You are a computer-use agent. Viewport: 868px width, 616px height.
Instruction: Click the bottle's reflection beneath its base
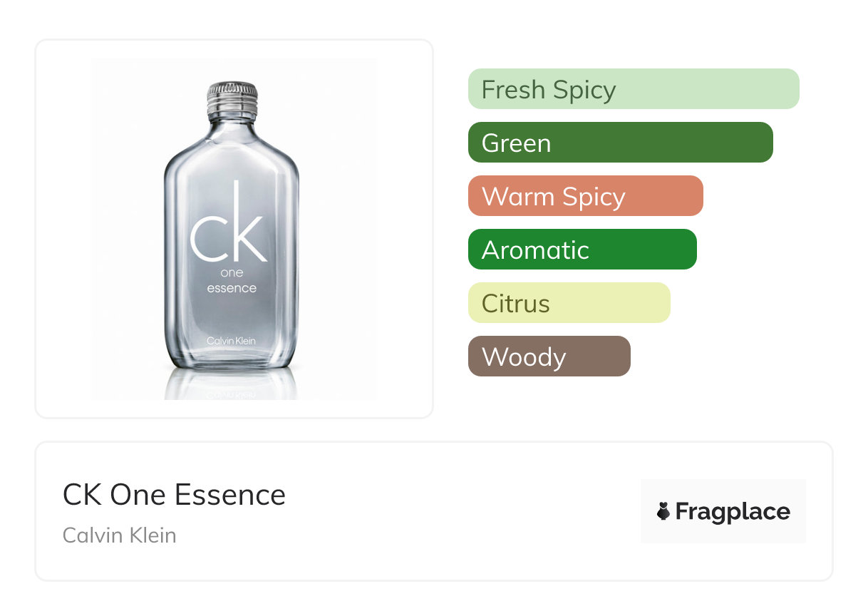pos(231,385)
